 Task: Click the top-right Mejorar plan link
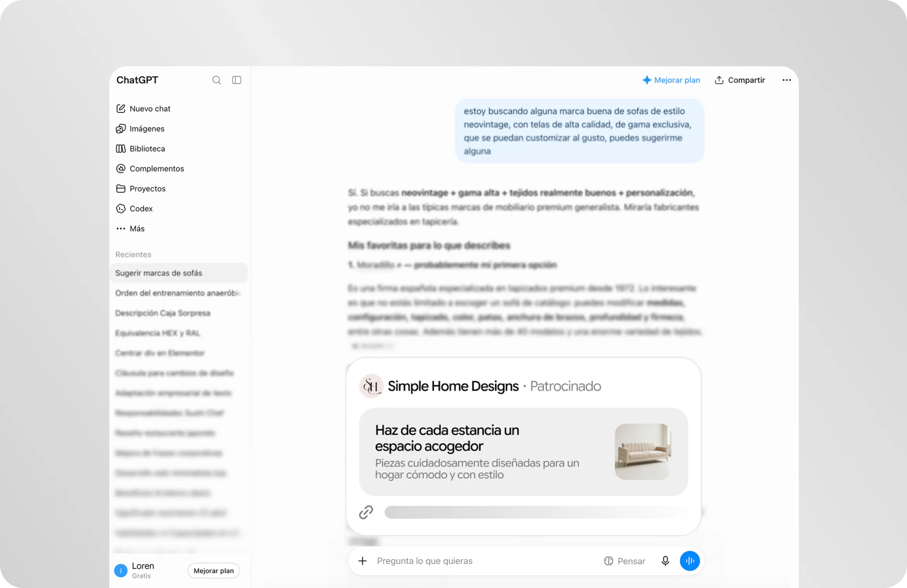[677, 80]
